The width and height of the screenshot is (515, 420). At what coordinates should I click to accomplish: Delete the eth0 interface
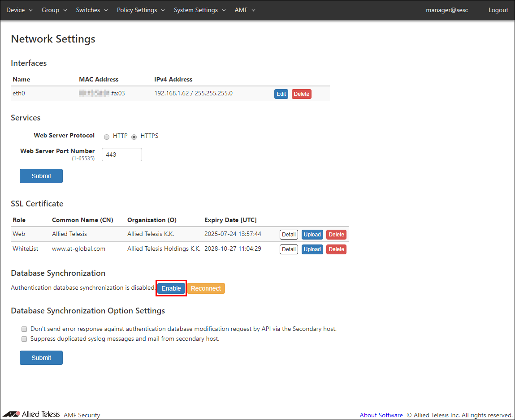click(x=301, y=94)
